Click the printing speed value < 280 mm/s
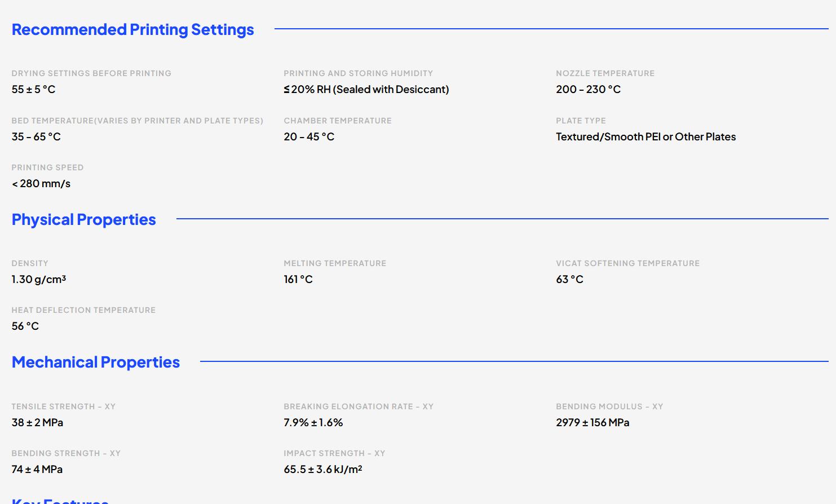836x504 pixels. 41,183
